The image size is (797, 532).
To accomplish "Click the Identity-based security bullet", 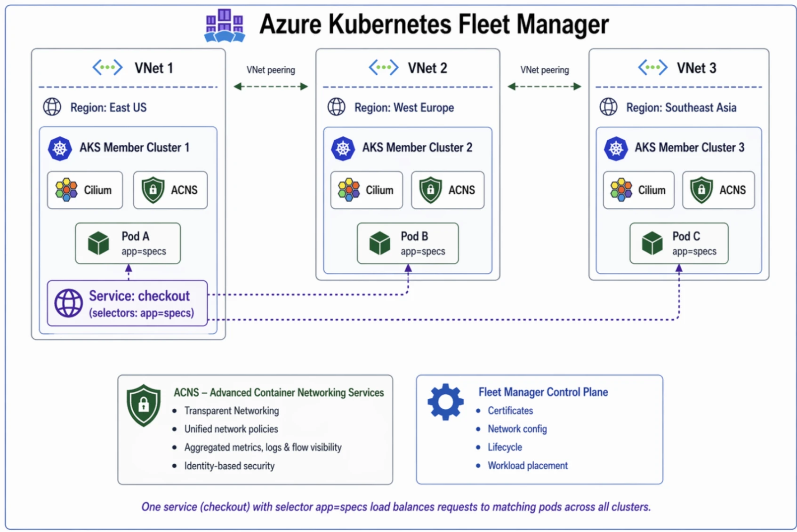I will point(229,466).
